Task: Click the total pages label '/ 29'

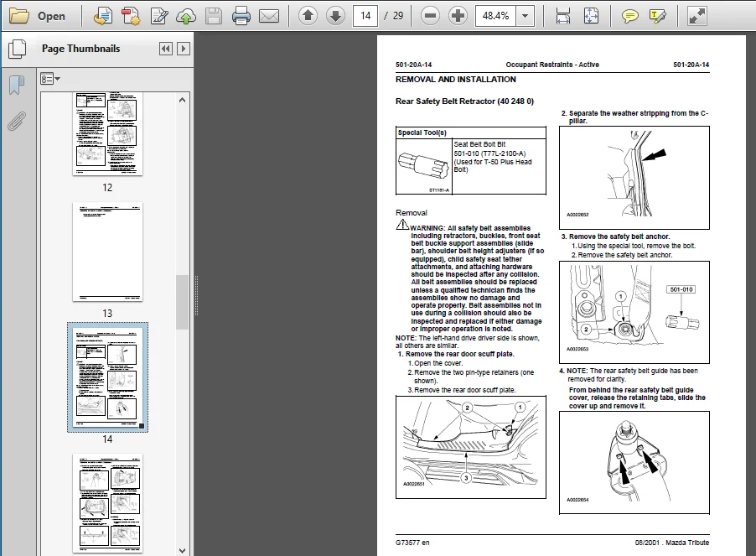Action: tap(393, 16)
